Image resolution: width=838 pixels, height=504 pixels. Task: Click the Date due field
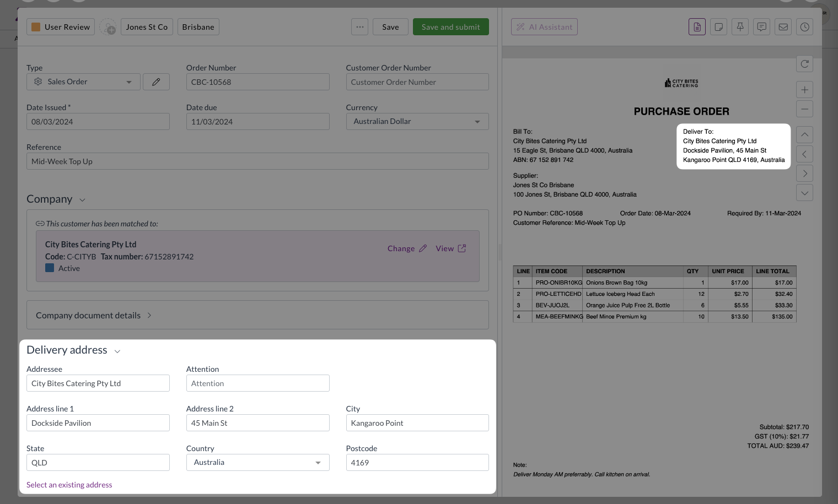point(257,121)
